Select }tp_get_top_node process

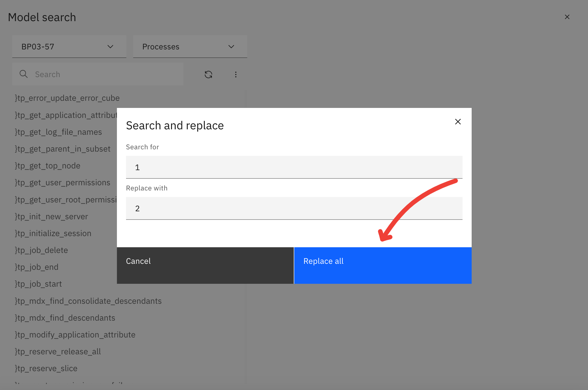point(48,166)
